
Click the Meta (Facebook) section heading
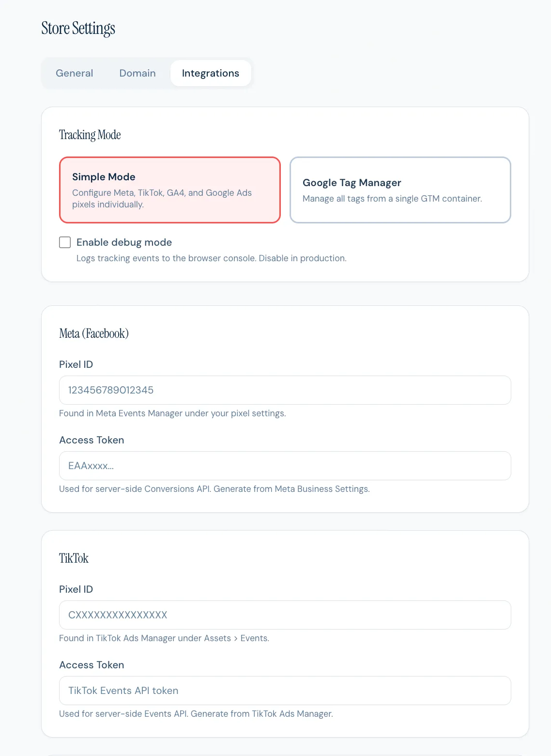pyautogui.click(x=94, y=333)
